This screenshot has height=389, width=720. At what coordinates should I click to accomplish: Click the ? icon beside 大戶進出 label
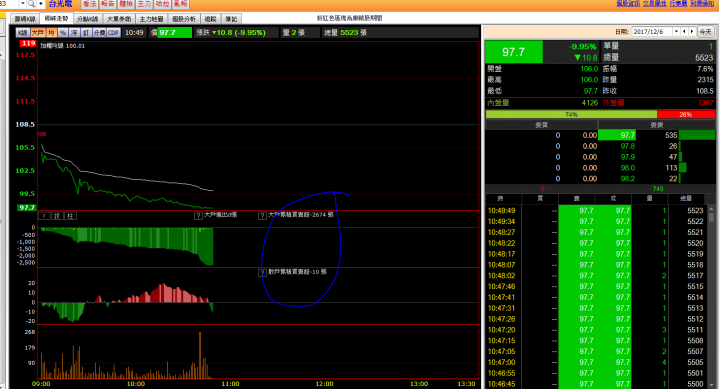coord(198,215)
